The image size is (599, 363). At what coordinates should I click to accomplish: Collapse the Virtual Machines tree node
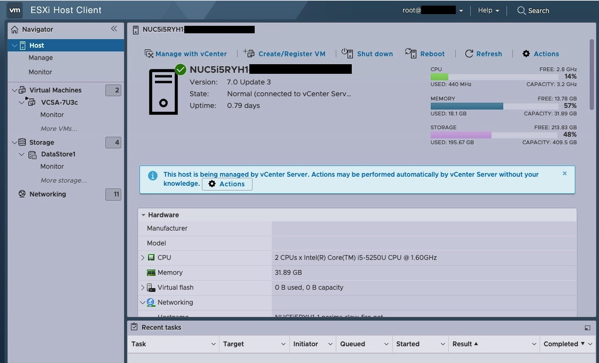(14, 90)
